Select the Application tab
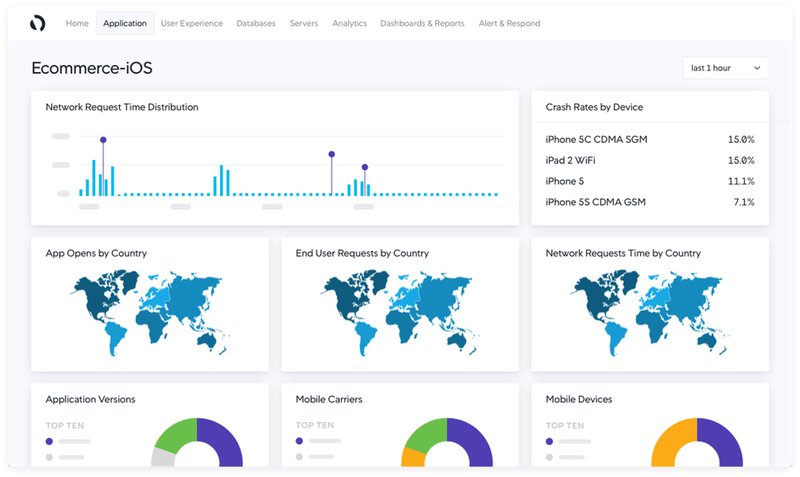The height and width of the screenshot is (477, 800). point(125,23)
